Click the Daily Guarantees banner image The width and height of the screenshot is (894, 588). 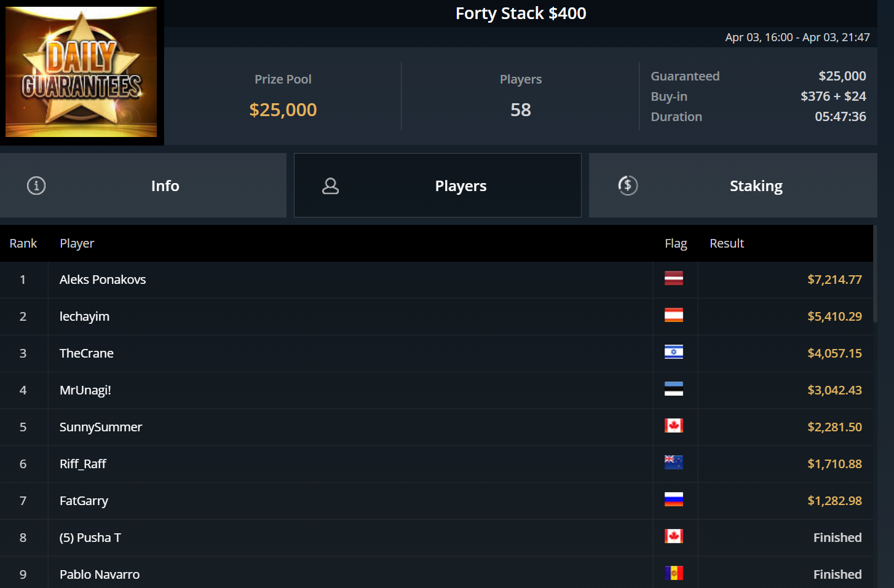(x=81, y=72)
